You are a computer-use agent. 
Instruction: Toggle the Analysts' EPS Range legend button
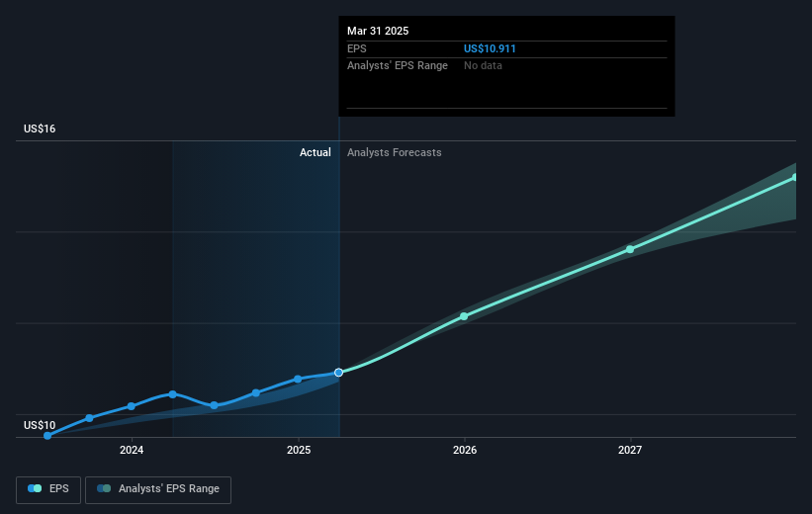pos(158,489)
